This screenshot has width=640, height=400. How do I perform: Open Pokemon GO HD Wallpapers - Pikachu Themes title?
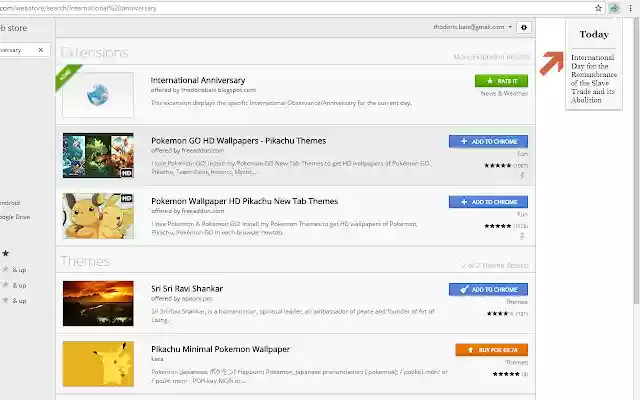point(239,141)
